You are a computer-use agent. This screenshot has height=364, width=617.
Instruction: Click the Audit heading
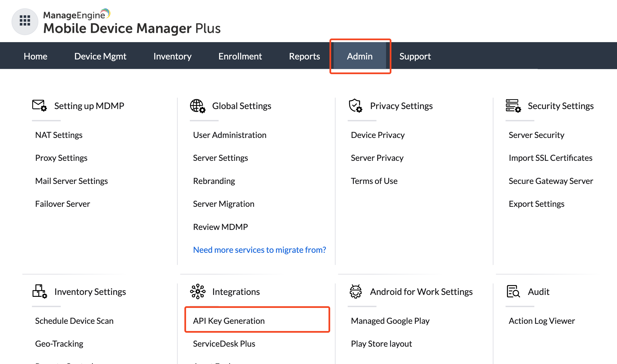(538, 291)
